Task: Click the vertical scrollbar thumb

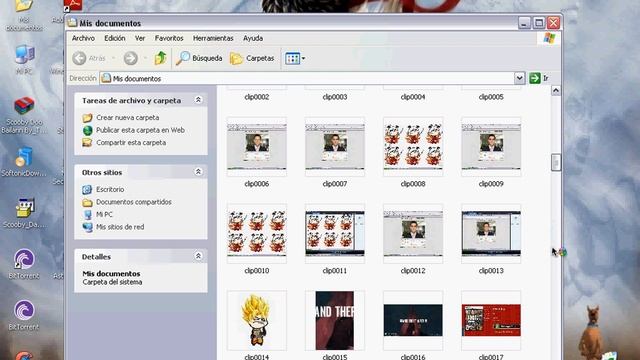Action: (x=556, y=162)
